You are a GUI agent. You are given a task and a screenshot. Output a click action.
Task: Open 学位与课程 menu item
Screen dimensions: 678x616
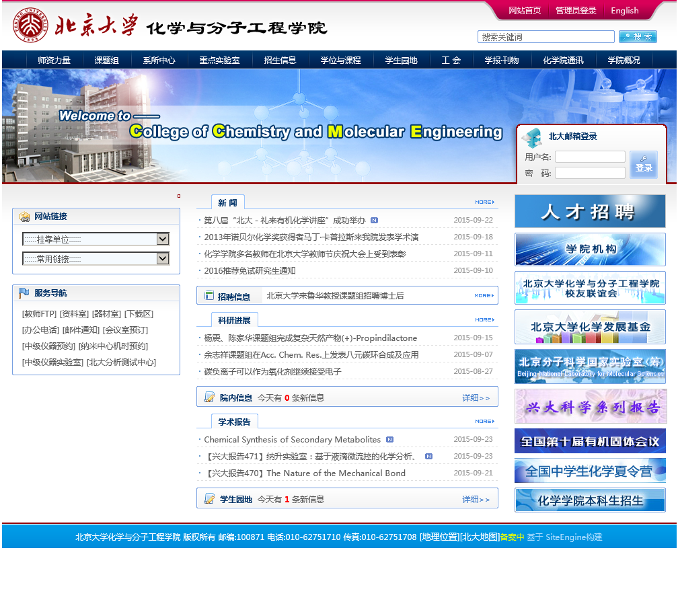click(340, 60)
